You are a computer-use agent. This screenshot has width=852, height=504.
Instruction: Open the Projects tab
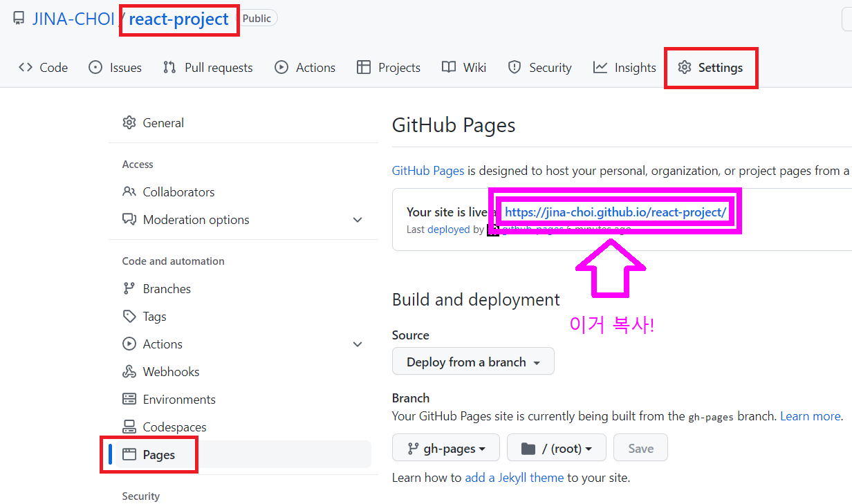[389, 67]
